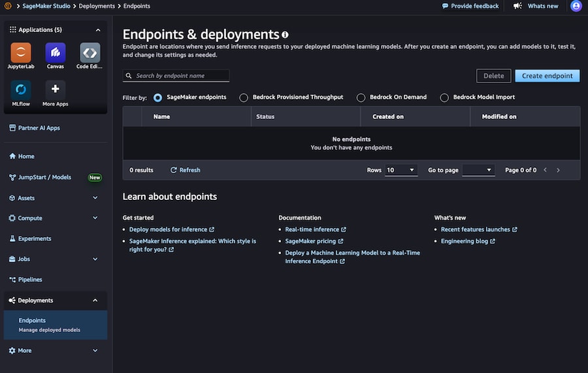This screenshot has height=373, width=588.
Task: Open Recent features launches link
Action: (x=479, y=229)
